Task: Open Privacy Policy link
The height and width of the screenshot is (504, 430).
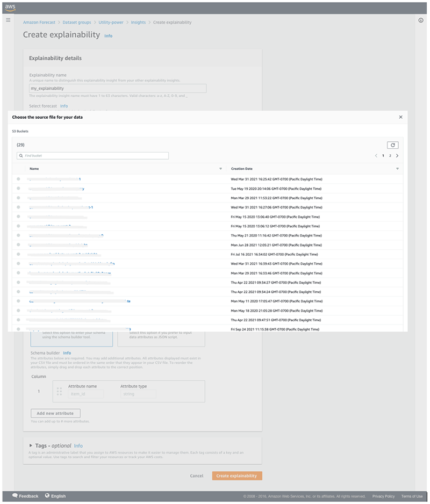Action: point(383,496)
